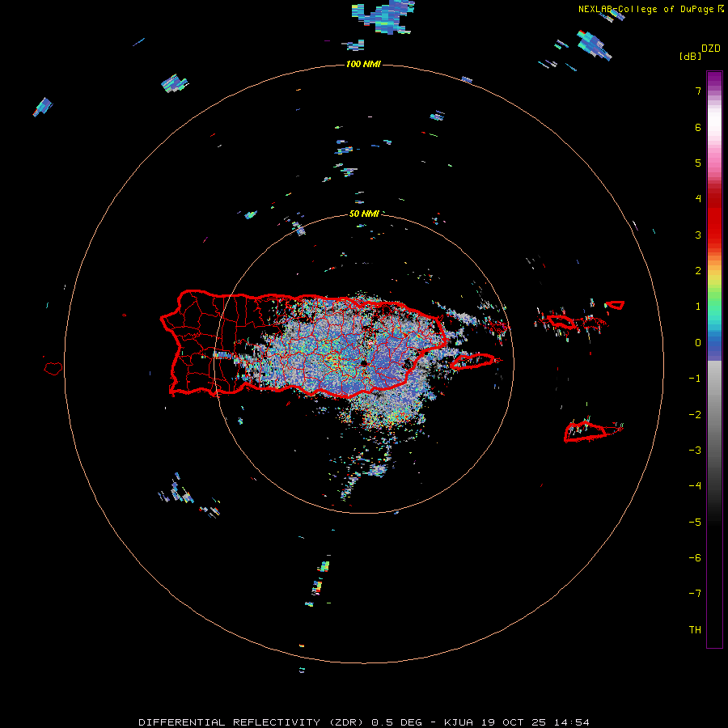Screen dimensions: 728x728
Task: Click the -2 tick label on the color scale
Action: click(695, 414)
